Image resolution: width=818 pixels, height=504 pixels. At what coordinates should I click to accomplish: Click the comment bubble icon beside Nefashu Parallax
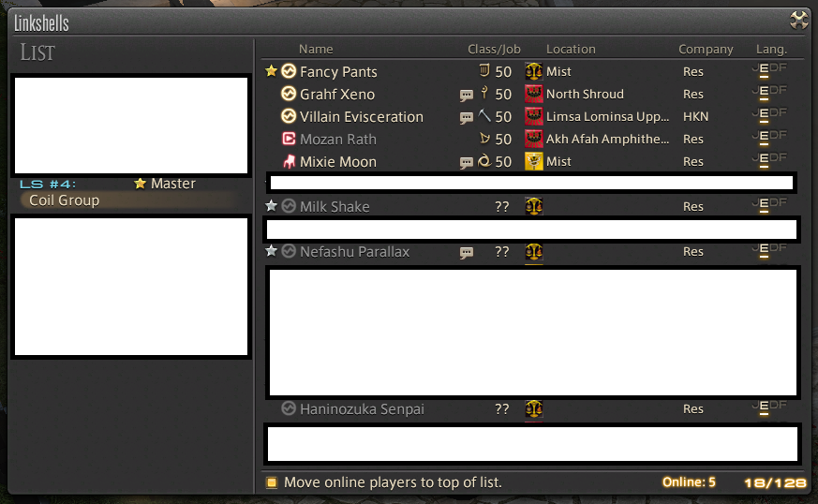(467, 253)
